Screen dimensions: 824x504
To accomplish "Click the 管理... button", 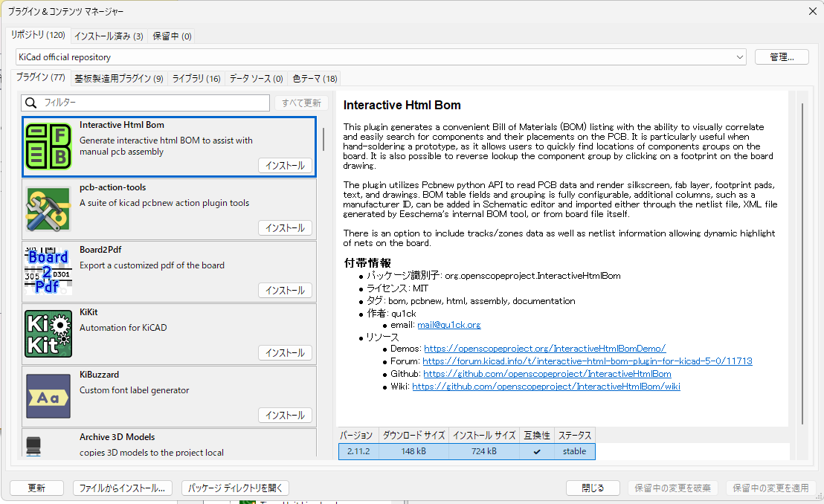I will pyautogui.click(x=782, y=56).
